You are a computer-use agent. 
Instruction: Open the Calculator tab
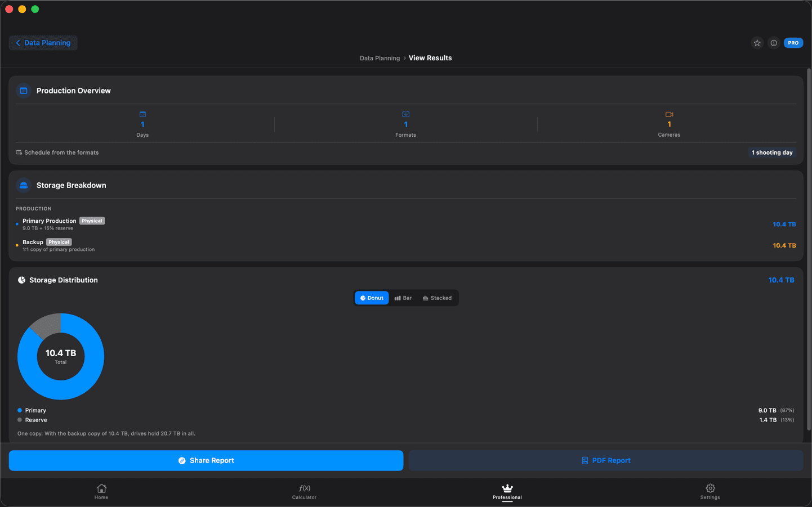(304, 492)
